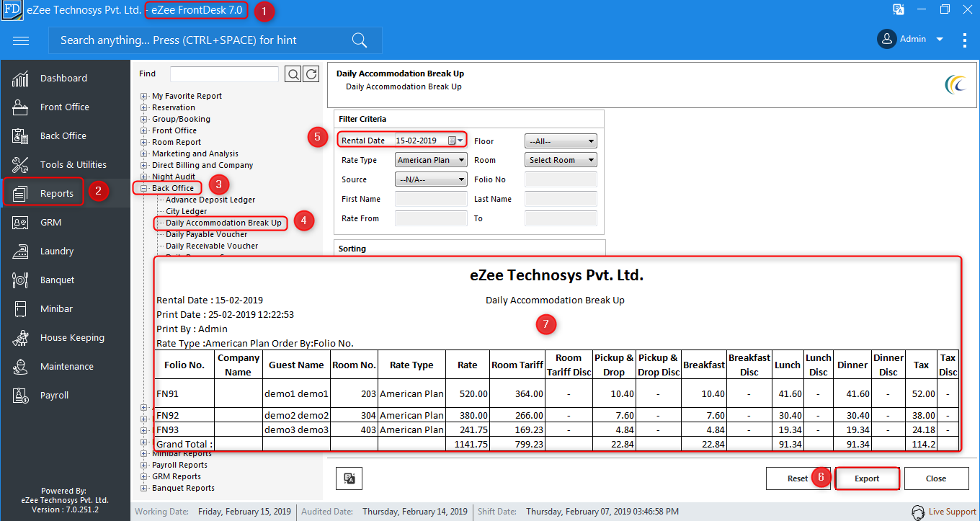Select Daily Payable Voucher report
Image resolution: width=980 pixels, height=521 pixels.
click(206, 234)
